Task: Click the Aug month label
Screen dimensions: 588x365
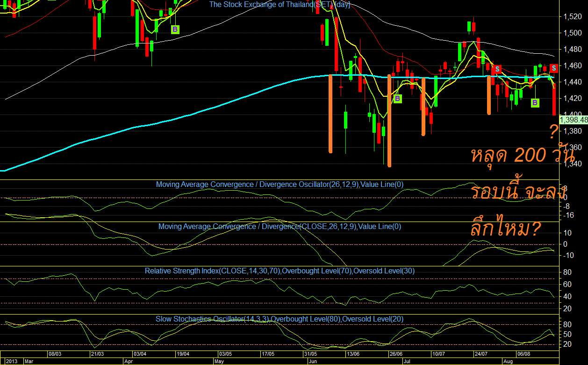Action: (x=508, y=361)
